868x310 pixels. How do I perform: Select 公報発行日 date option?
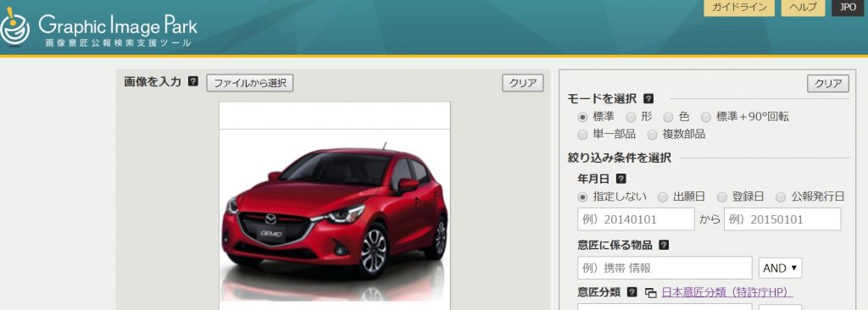tap(781, 197)
